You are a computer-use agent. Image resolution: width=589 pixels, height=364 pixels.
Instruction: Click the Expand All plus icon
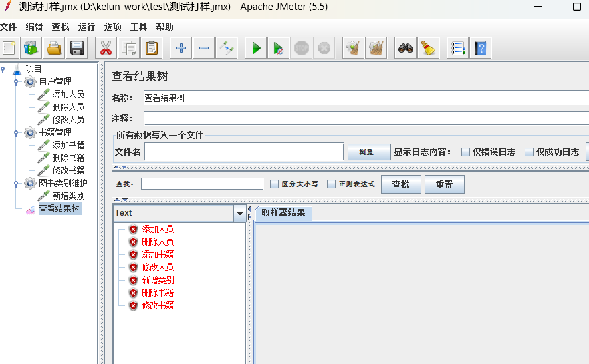pyautogui.click(x=181, y=48)
